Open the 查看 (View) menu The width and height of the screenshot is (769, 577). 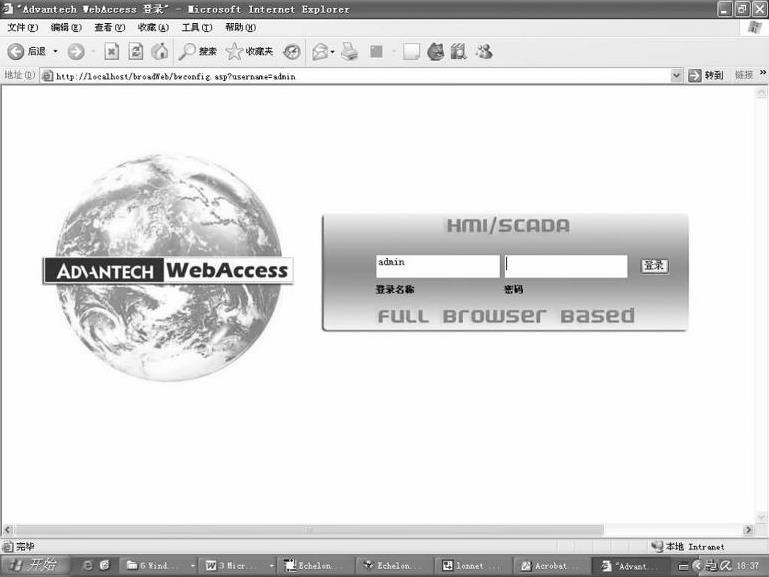pos(110,27)
